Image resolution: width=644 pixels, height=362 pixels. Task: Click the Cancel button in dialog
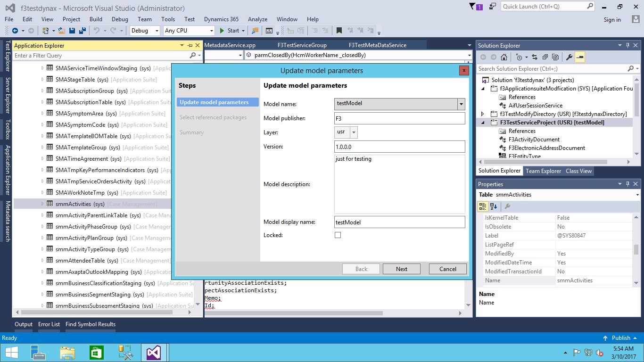[x=448, y=269]
